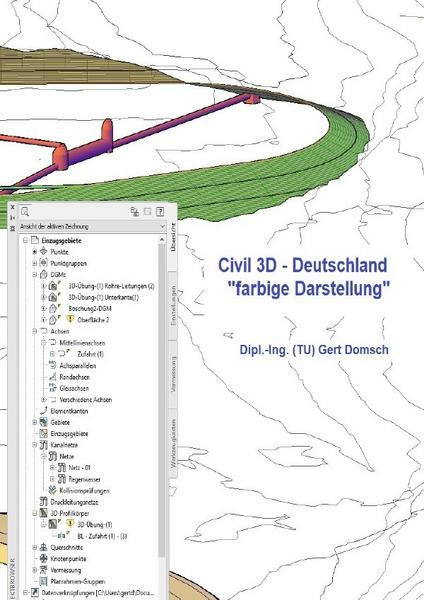
Task: Click the Querschnitte icon
Action: 44,547
